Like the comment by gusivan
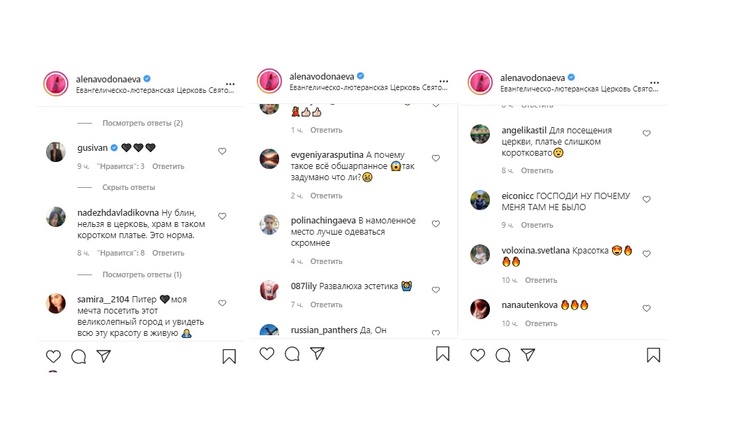Viewport: 730px width, 440px height. (222, 151)
